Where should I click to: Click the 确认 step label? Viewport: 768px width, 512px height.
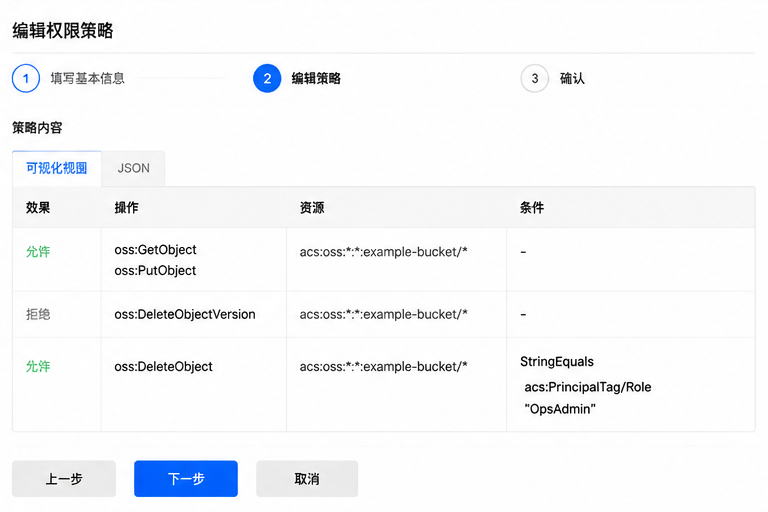click(572, 78)
